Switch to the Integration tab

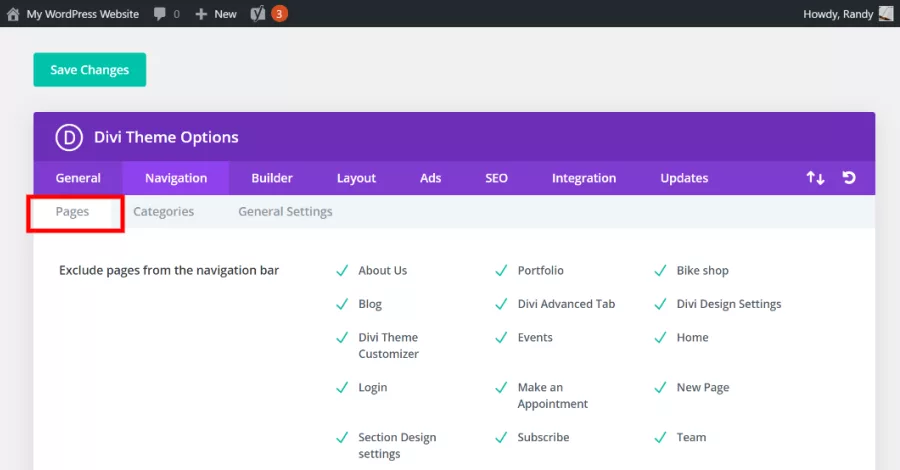click(584, 178)
